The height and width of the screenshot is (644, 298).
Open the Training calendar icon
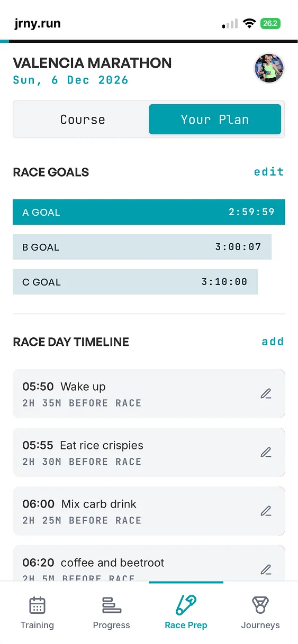click(x=37, y=605)
